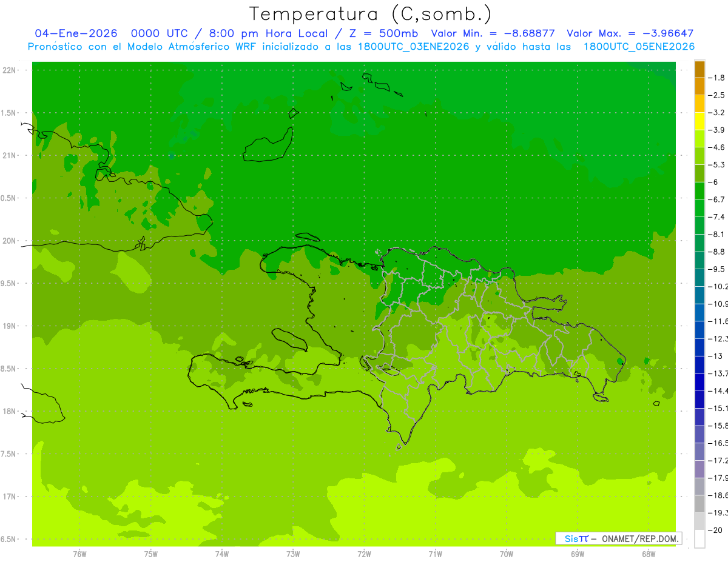Click the teal color bar segment between -9.5 and -10.2
This screenshot has width=728, height=562.
pyautogui.click(x=699, y=278)
